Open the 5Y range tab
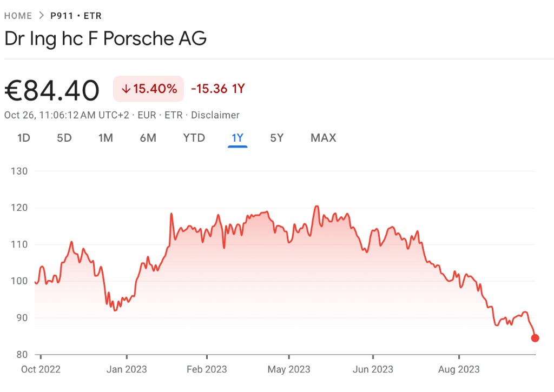Viewport: 554px width, 392px height. pyautogui.click(x=277, y=138)
